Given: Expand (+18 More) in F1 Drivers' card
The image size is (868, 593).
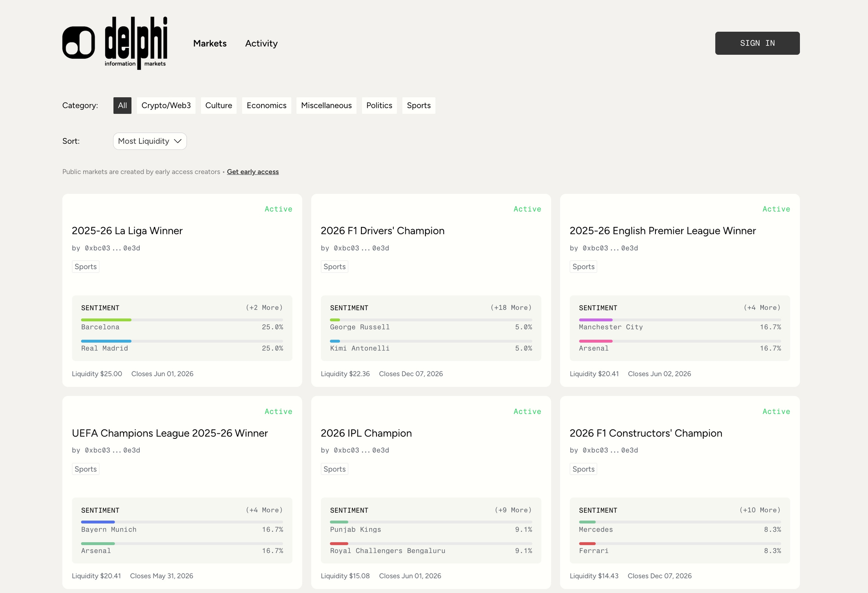Looking at the screenshot, I should (x=510, y=308).
